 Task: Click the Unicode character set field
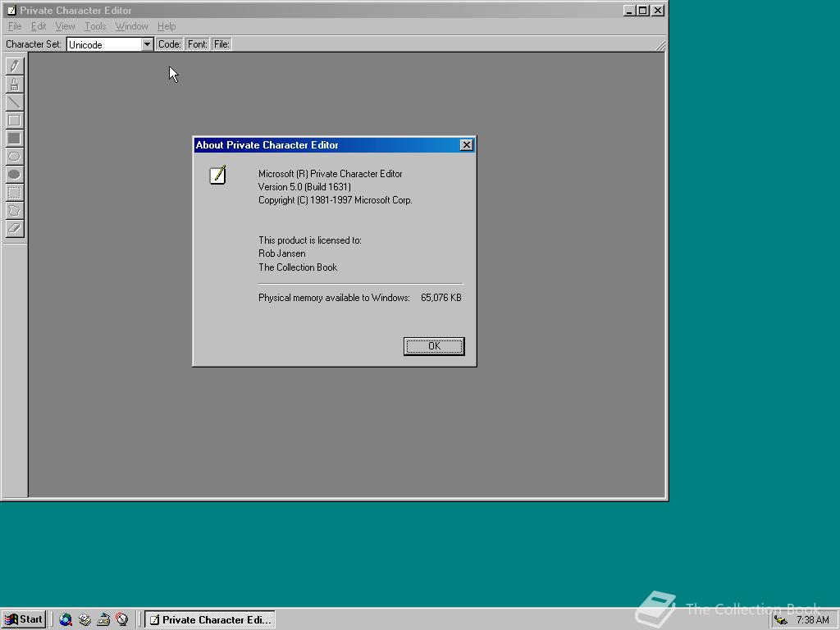pyautogui.click(x=104, y=44)
